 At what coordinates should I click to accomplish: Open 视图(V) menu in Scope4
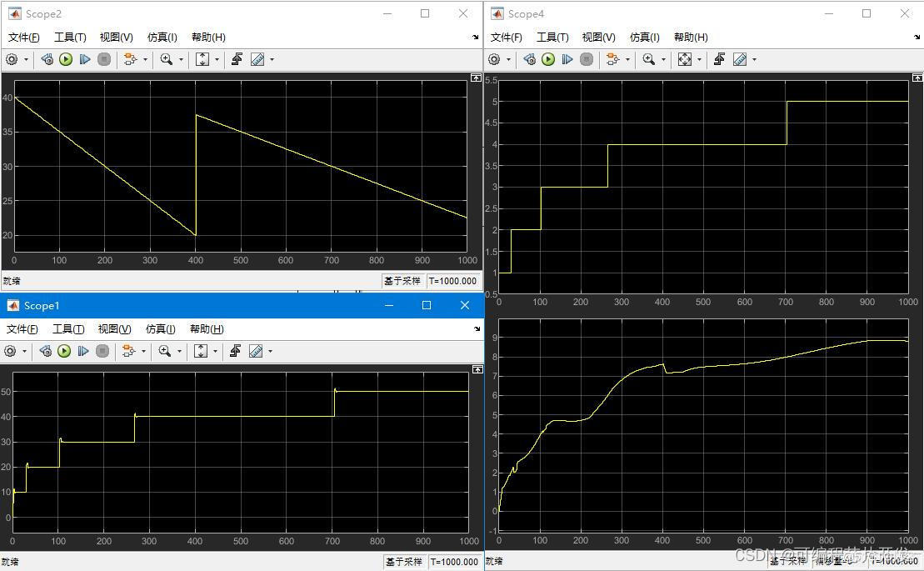tap(599, 38)
